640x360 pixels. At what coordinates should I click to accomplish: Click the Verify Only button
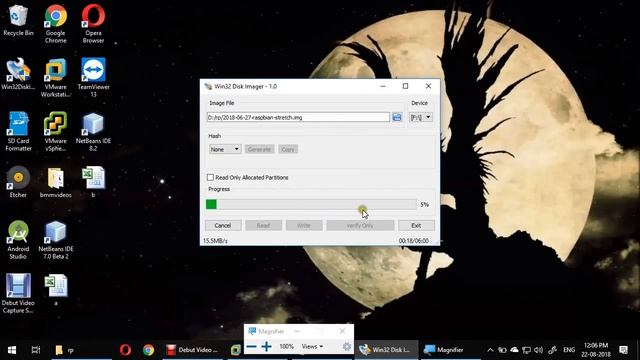[x=360, y=226]
